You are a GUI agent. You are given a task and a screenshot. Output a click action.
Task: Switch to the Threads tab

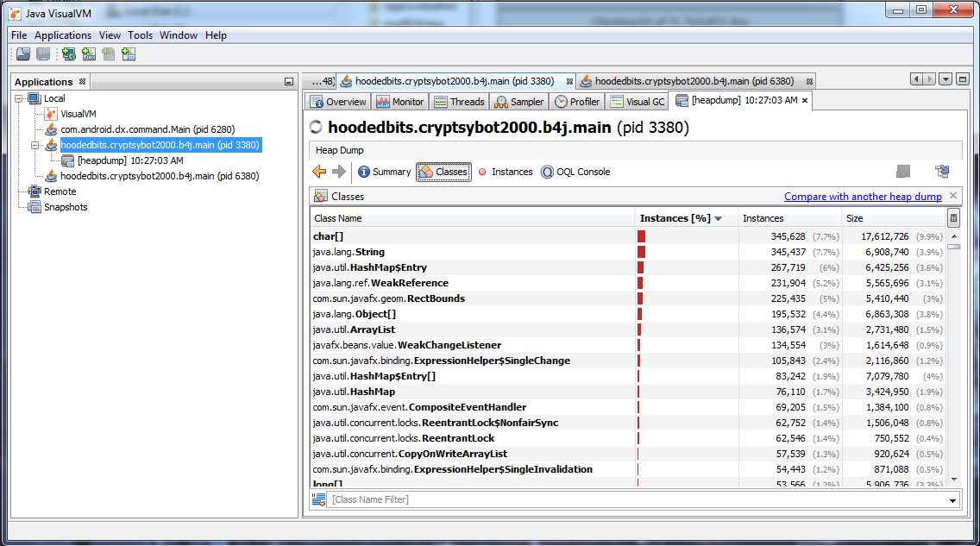[459, 101]
